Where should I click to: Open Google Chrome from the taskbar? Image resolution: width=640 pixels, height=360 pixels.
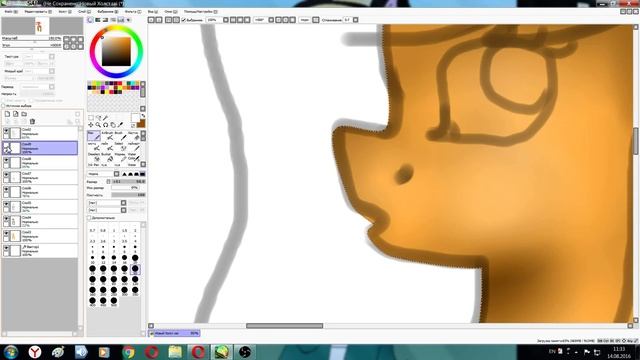tap(128, 352)
